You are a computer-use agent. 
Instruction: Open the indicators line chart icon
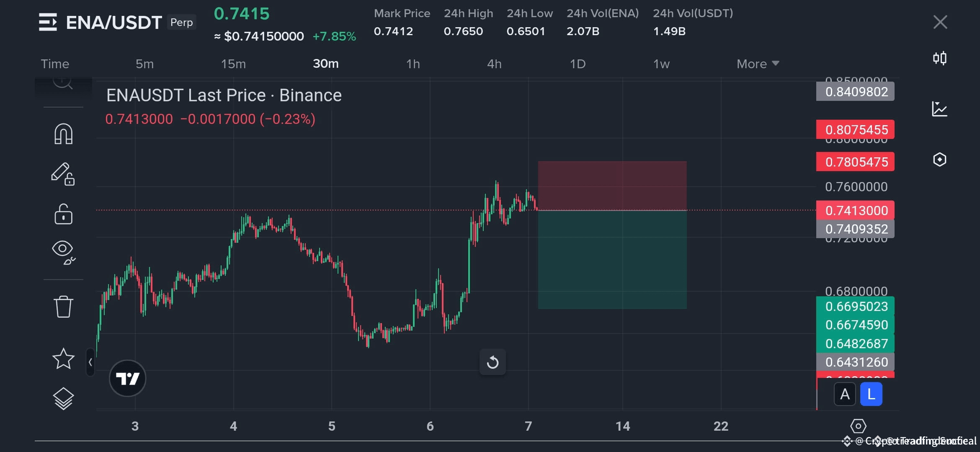click(x=939, y=109)
